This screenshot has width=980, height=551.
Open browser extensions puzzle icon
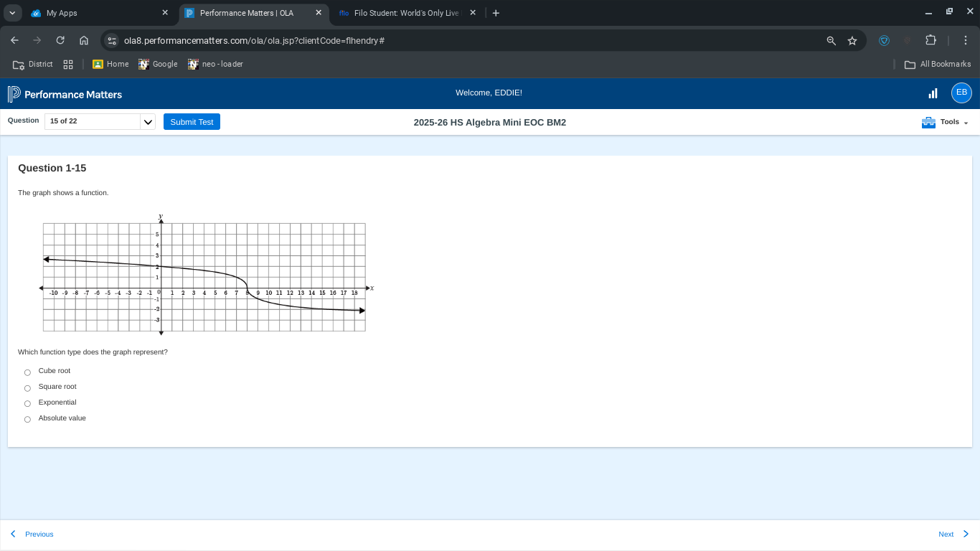coord(930,41)
